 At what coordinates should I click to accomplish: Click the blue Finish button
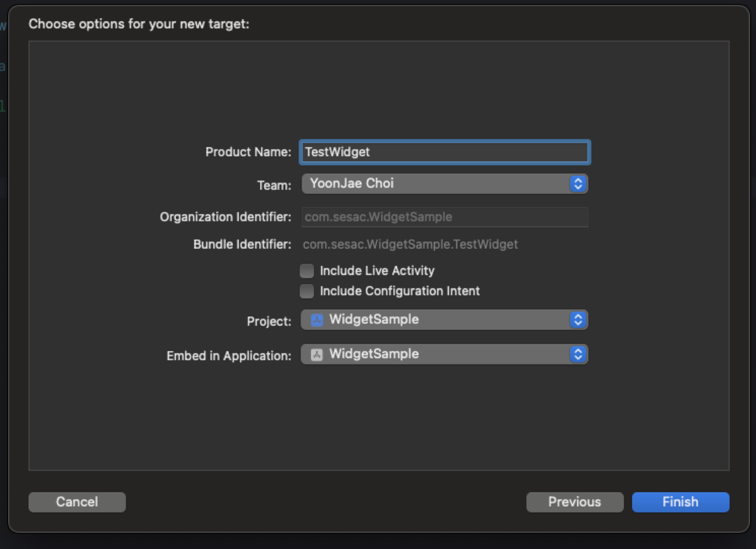pos(680,502)
